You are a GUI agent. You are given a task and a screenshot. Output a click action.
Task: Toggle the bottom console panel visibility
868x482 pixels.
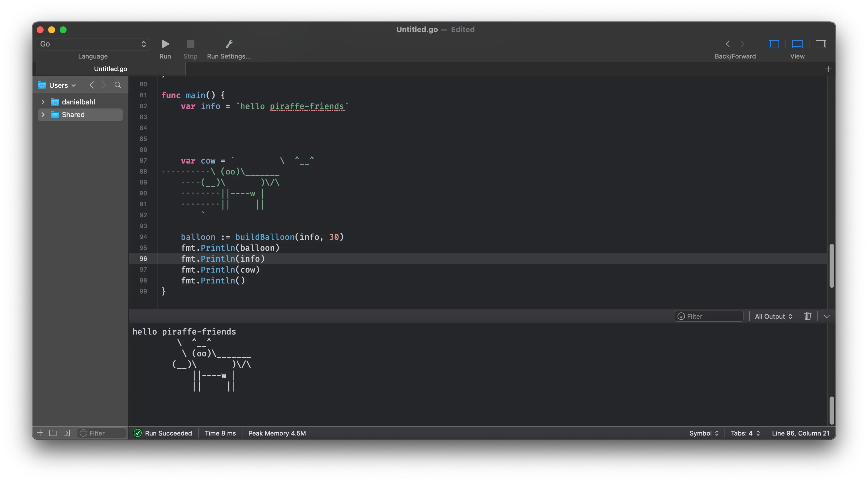[x=797, y=44]
